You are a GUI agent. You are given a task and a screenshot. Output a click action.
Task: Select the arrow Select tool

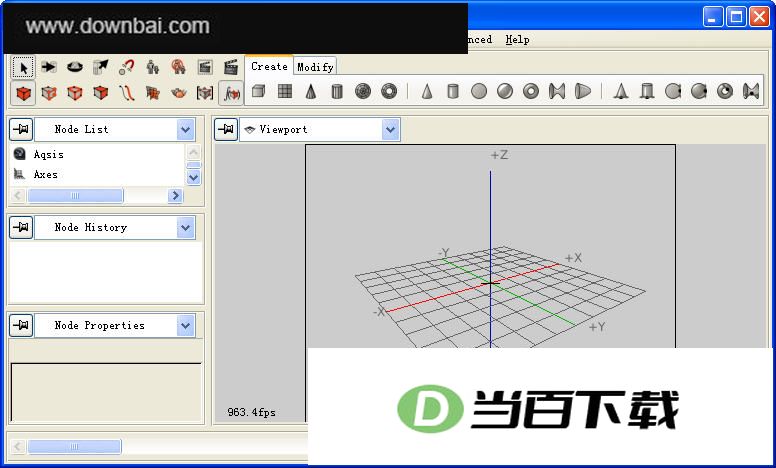pos(23,67)
